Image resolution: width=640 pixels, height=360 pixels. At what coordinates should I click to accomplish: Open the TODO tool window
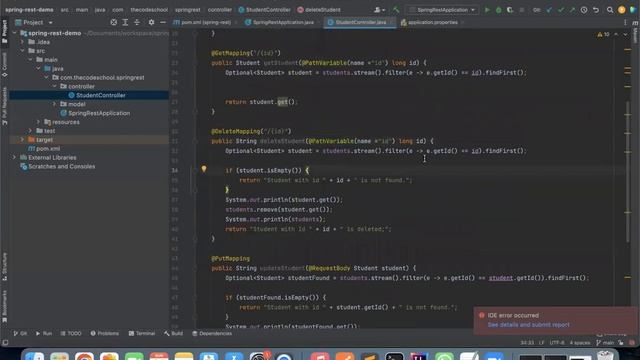click(x=71, y=333)
